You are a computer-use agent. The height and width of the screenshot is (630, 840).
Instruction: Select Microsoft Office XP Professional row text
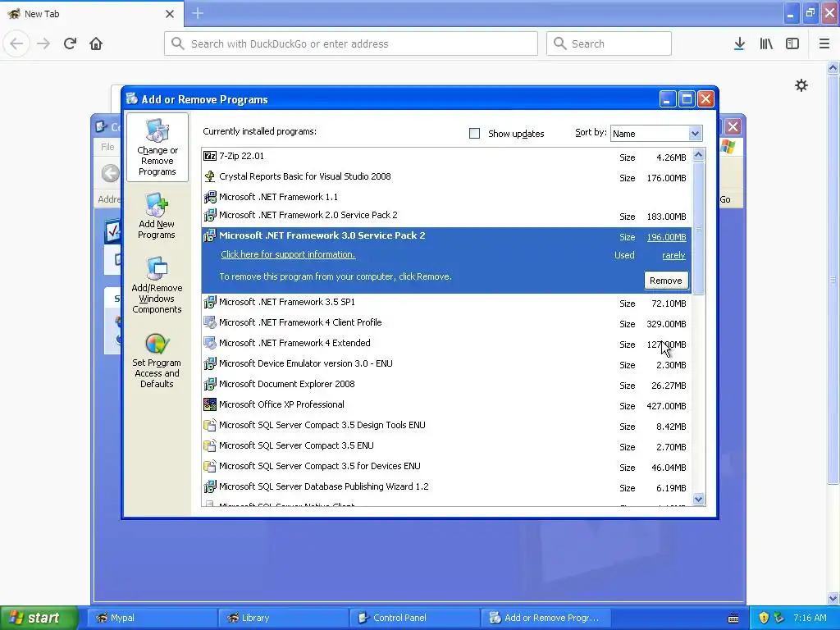coord(281,404)
